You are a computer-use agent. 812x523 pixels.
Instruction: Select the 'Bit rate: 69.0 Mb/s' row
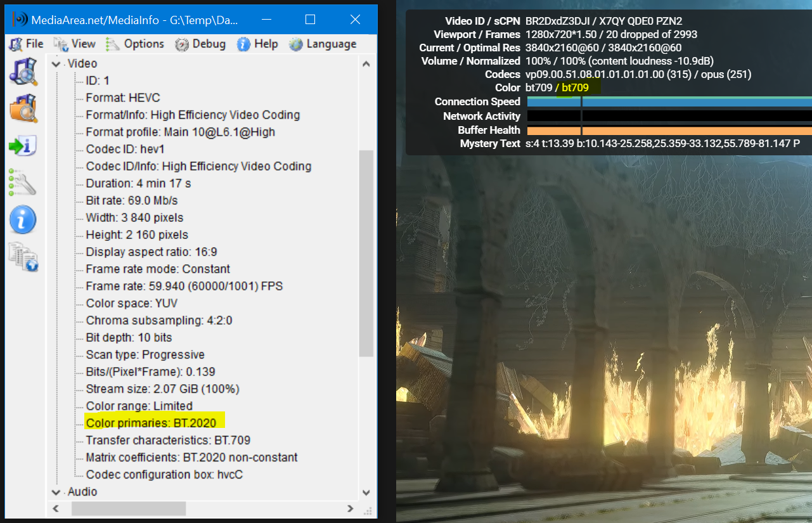(132, 200)
